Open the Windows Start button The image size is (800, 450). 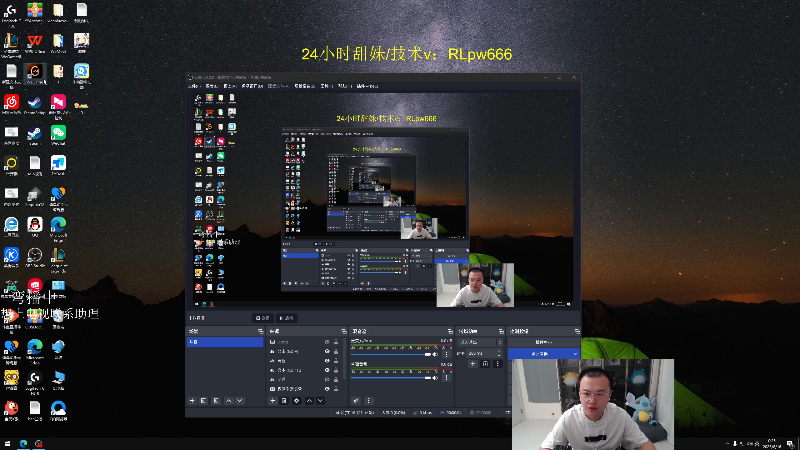point(7,443)
